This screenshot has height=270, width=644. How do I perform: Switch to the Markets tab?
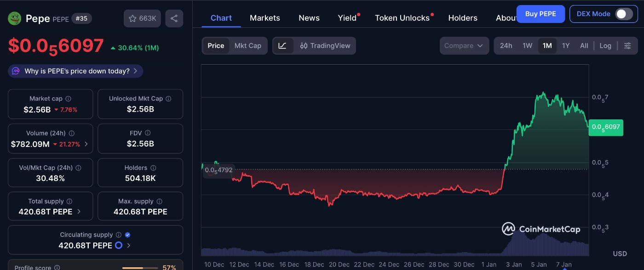click(264, 18)
